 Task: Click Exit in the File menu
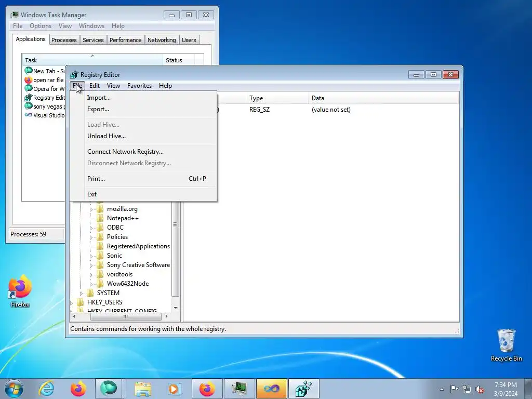[92, 194]
